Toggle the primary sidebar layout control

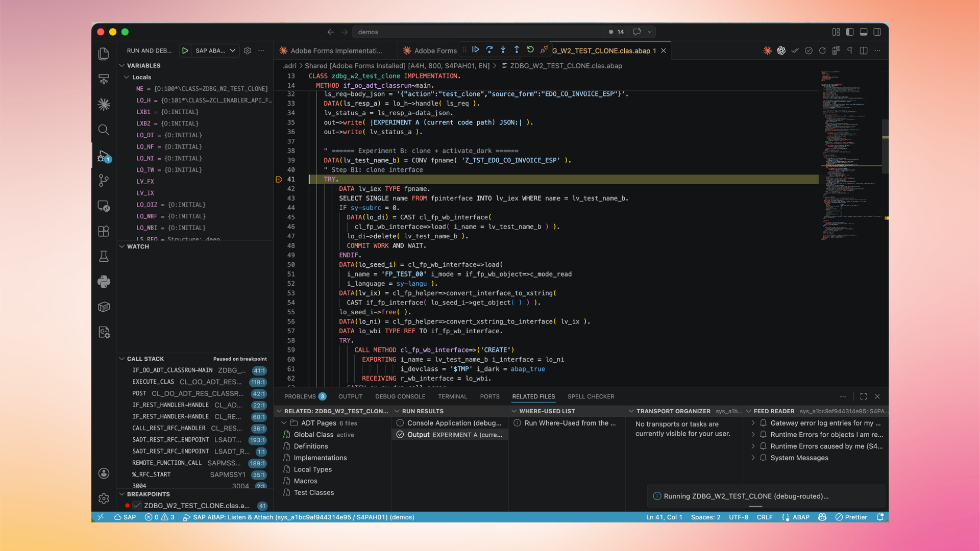coord(849,32)
